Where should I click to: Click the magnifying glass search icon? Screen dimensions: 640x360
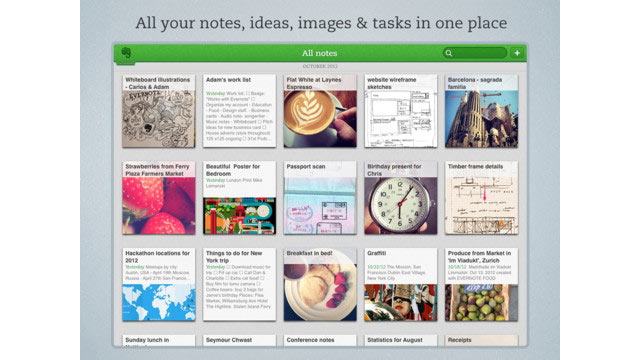[449, 53]
